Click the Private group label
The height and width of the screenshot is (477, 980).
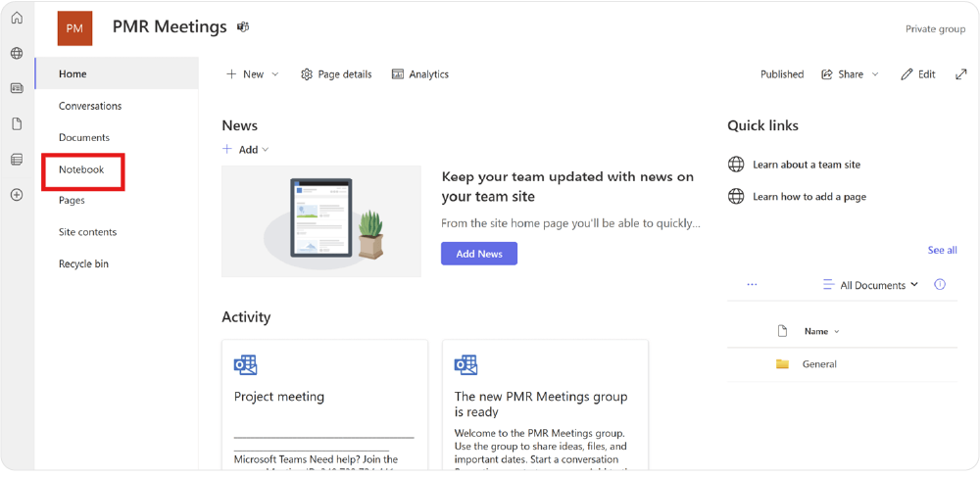(x=935, y=28)
